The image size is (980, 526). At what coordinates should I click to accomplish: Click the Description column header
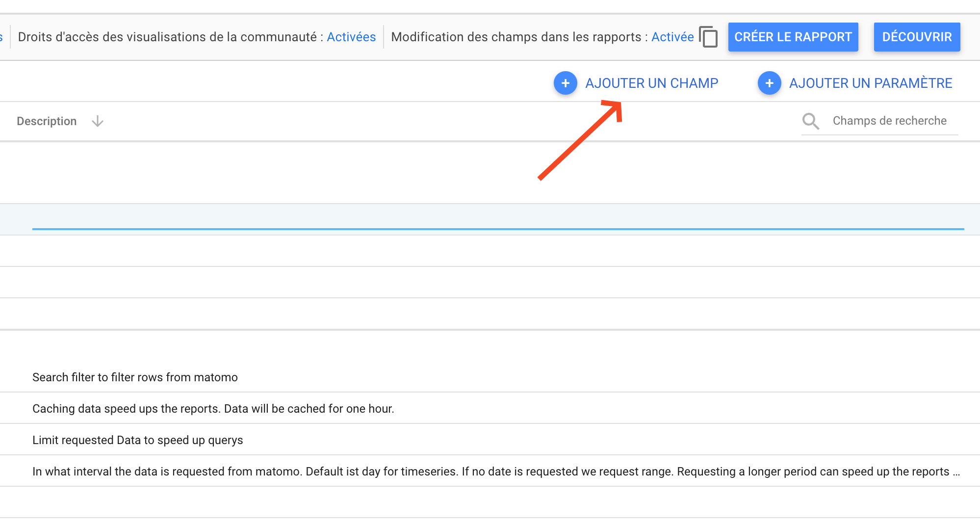(47, 121)
